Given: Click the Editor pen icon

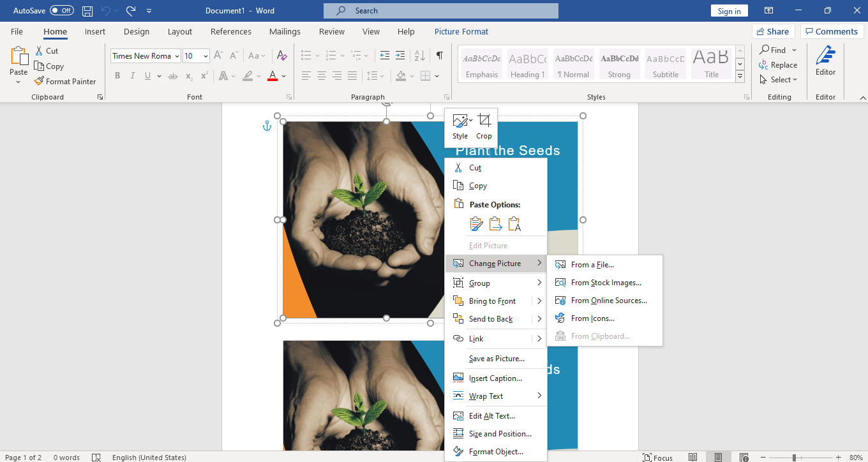Looking at the screenshot, I should pos(825,56).
